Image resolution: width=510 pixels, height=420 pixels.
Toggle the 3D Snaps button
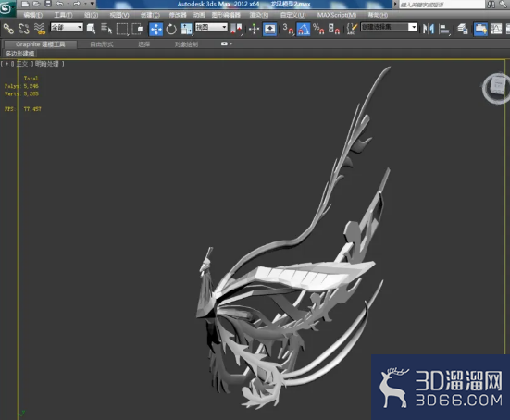[x=288, y=29]
